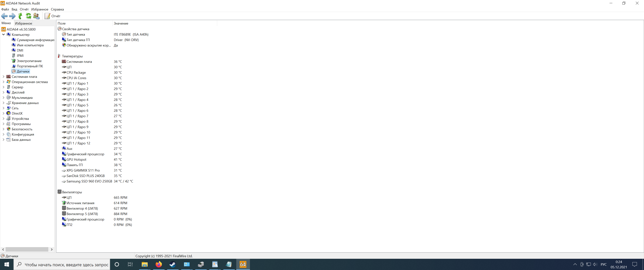
Task: Expand the Системная плата tree node
Action: coord(4,77)
